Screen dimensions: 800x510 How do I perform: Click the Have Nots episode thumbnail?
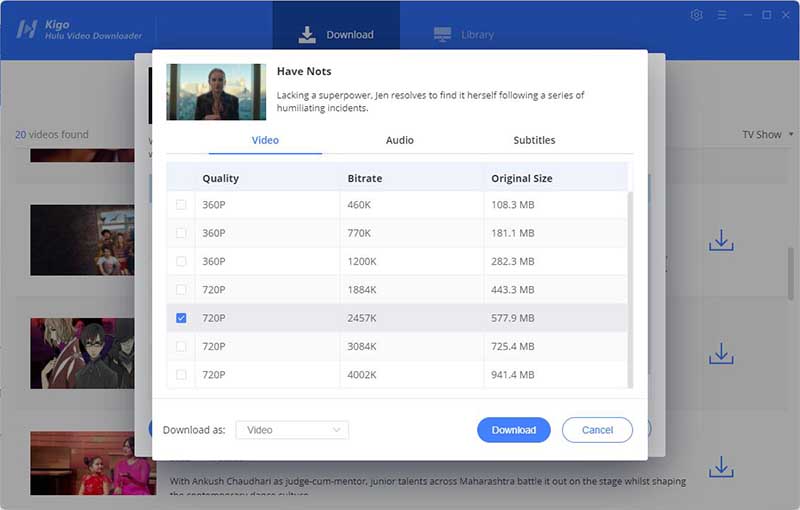click(216, 92)
